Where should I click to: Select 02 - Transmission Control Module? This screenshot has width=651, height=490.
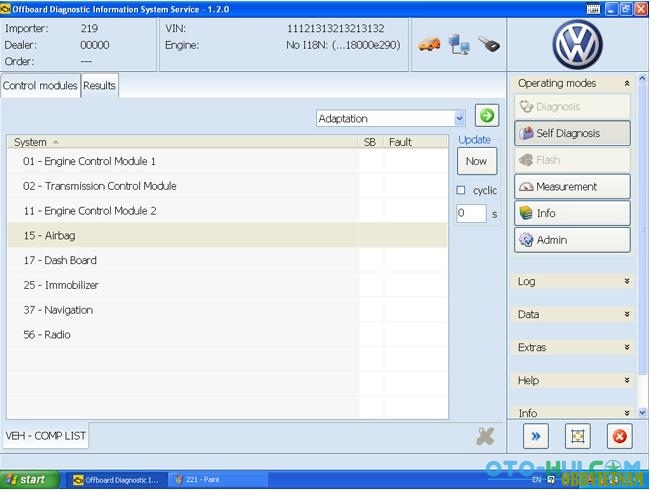coord(227,186)
